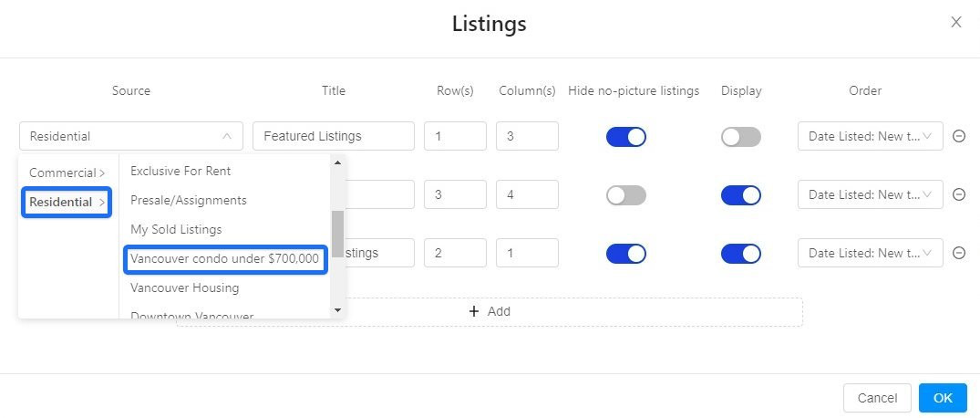980x418 pixels.
Task: Choose My Sold Listings source
Action: click(x=176, y=229)
